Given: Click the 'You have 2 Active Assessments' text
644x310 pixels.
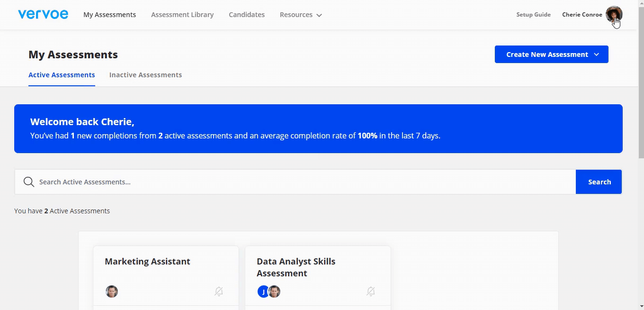Looking at the screenshot, I should [x=62, y=211].
